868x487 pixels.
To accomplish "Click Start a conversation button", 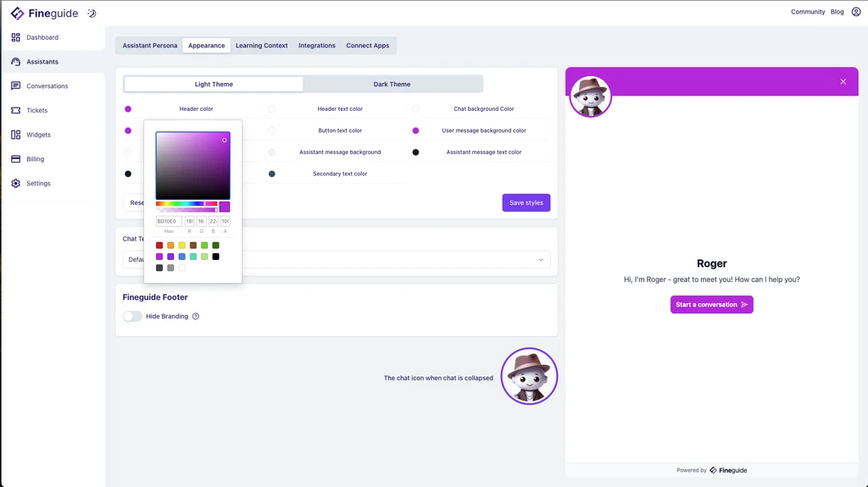I will [711, 305].
